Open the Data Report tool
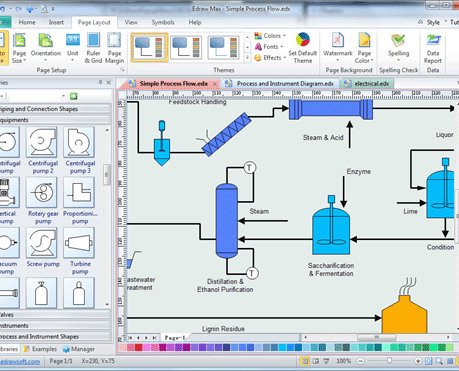 click(x=433, y=48)
